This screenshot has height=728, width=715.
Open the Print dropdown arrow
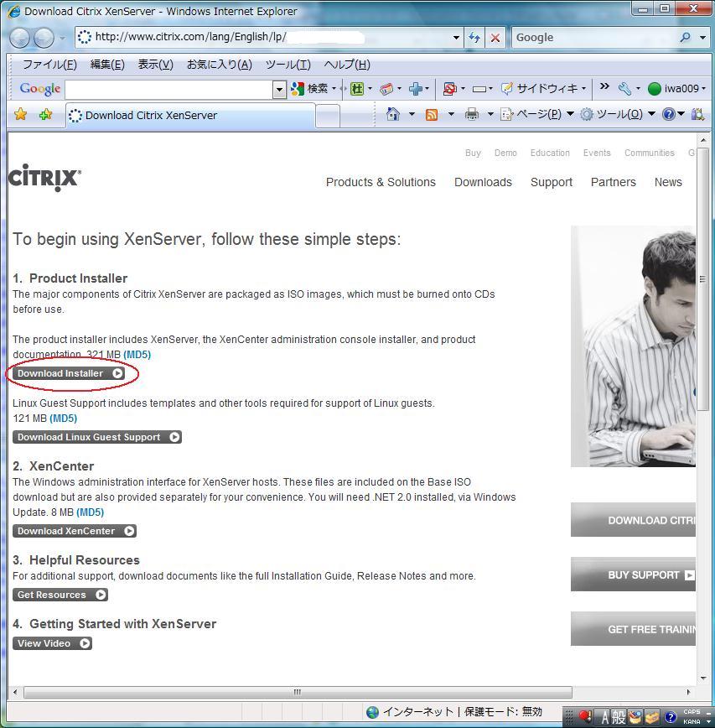tap(490, 114)
